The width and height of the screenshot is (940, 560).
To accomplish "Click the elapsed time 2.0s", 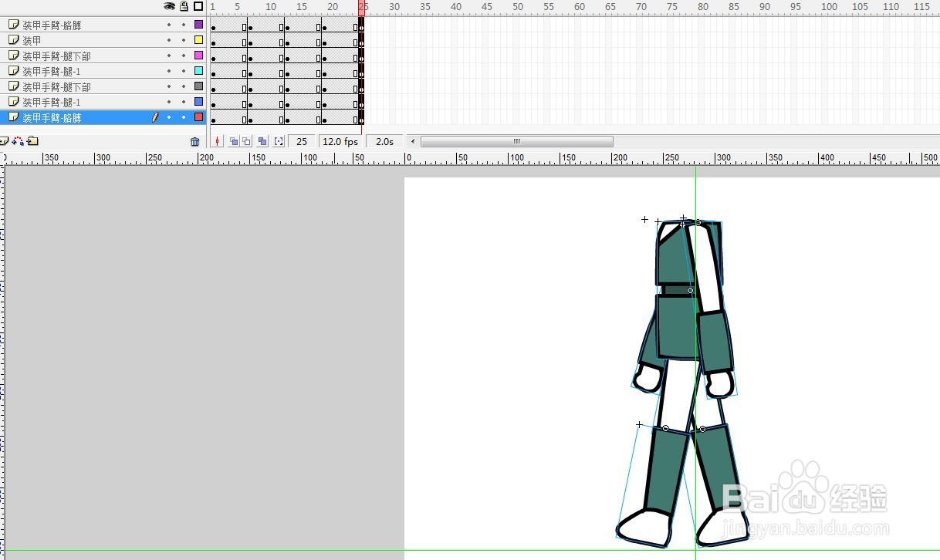I will [x=384, y=141].
